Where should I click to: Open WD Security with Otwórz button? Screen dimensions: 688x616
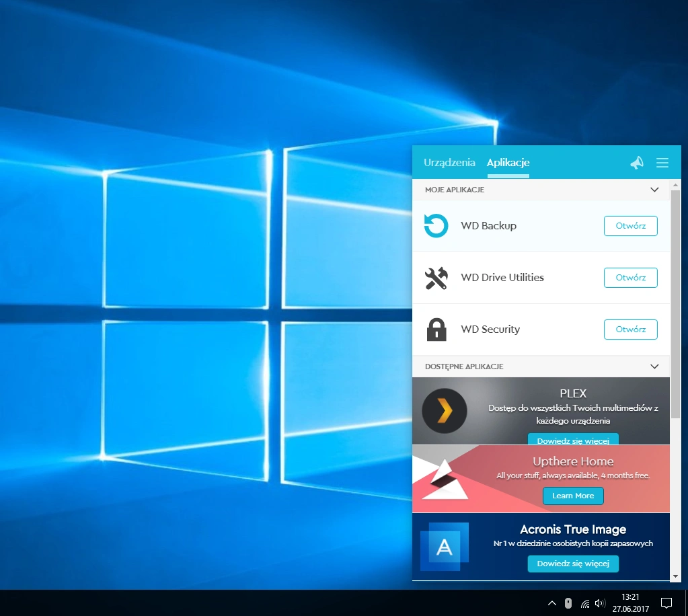click(631, 329)
